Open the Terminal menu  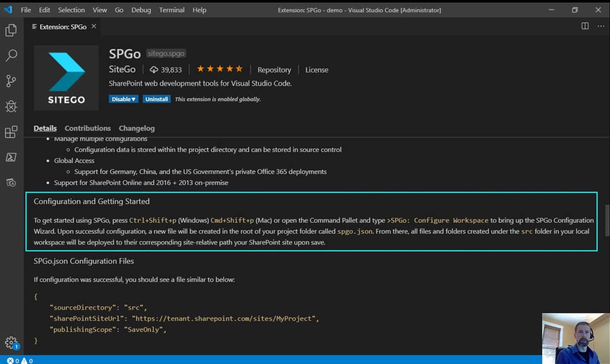point(172,10)
